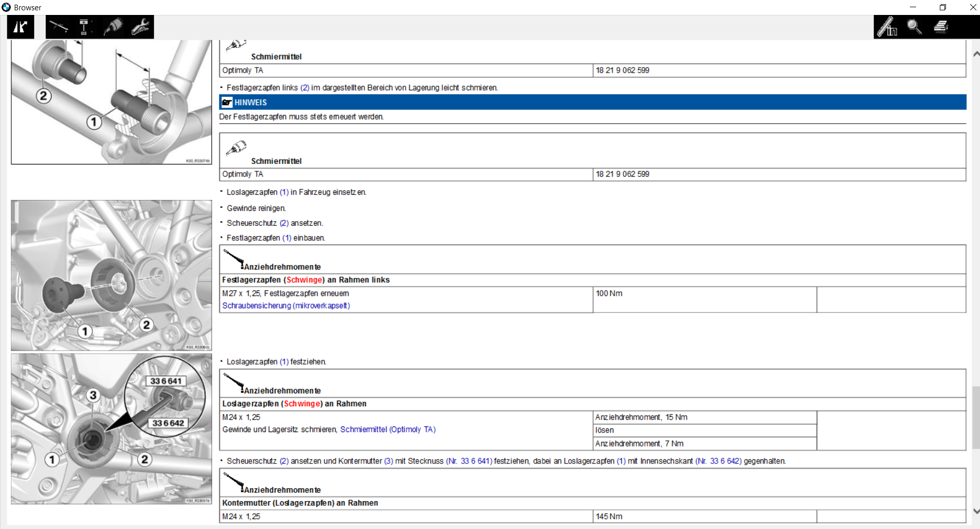This screenshot has width=980, height=529.
Task: Click the Schwinge link in Festlagerzapfen heading
Action: (304, 280)
